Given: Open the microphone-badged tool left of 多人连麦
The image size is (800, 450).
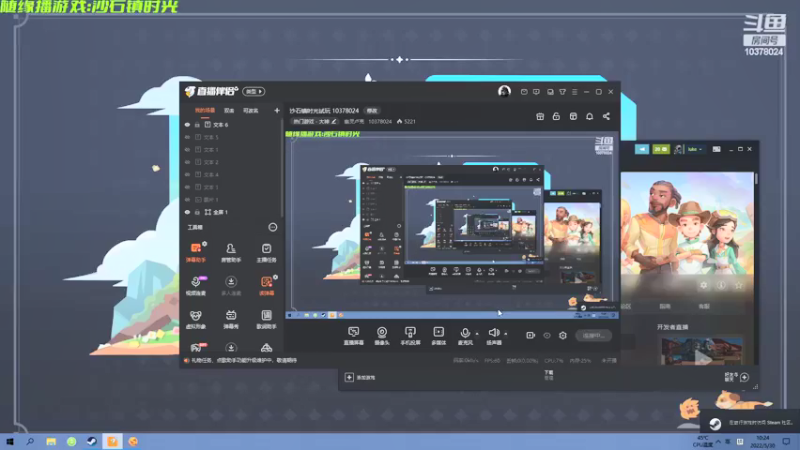Looking at the screenshot, I should coord(195,286).
